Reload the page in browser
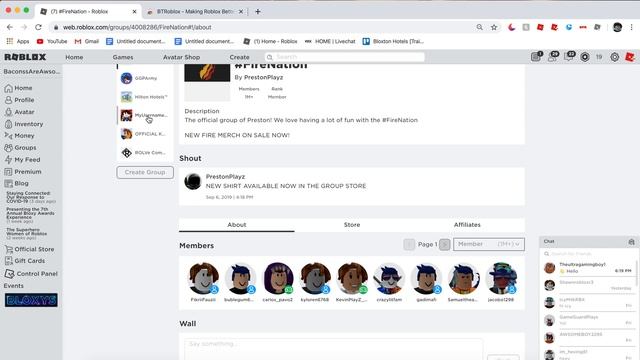The height and width of the screenshot is (360, 640). (x=38, y=27)
